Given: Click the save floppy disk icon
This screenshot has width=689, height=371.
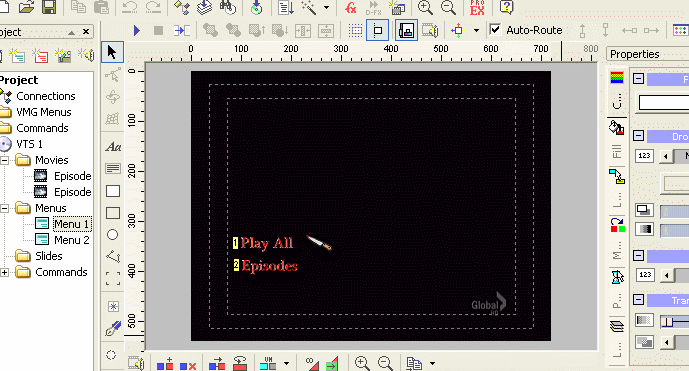Looking at the screenshot, I should (x=49, y=7).
